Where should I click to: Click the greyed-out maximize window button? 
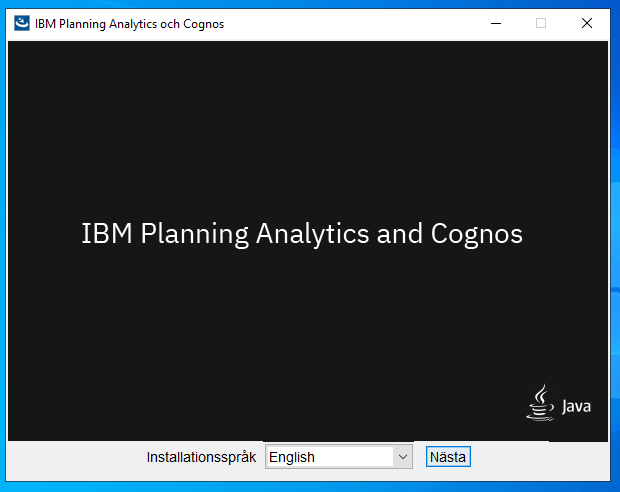coord(541,23)
